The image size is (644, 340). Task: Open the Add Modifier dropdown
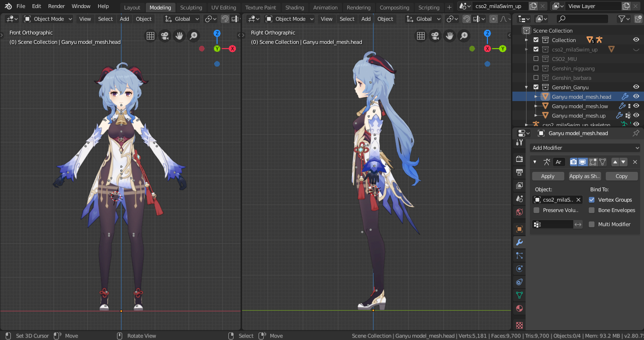(x=584, y=148)
